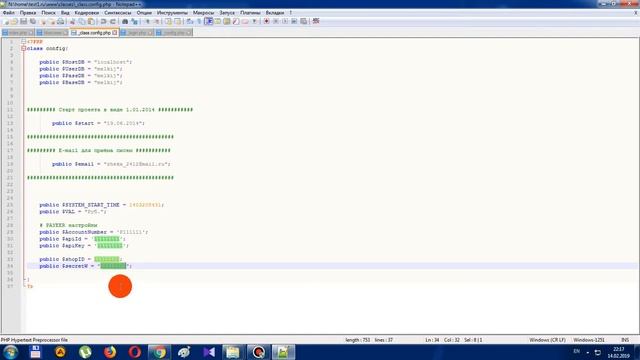640x360 pixels.
Task: Open the Кодировки menu
Action: pos(87,13)
